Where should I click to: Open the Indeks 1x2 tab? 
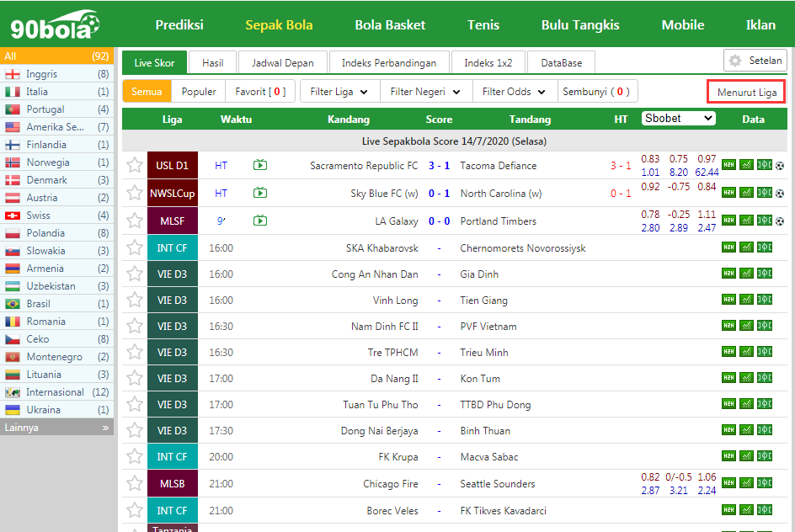point(488,63)
